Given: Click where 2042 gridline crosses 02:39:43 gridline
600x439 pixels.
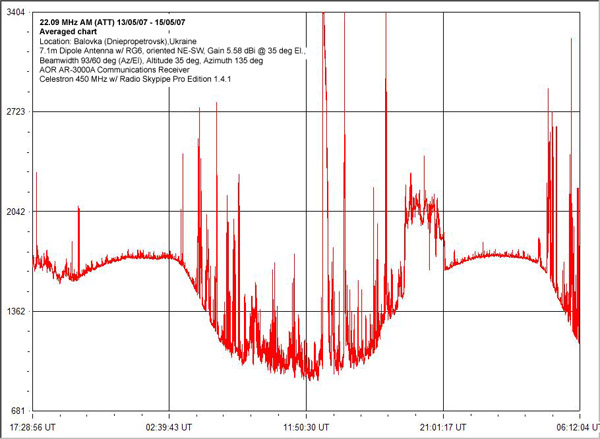Looking at the screenshot, I should pos(169,211).
